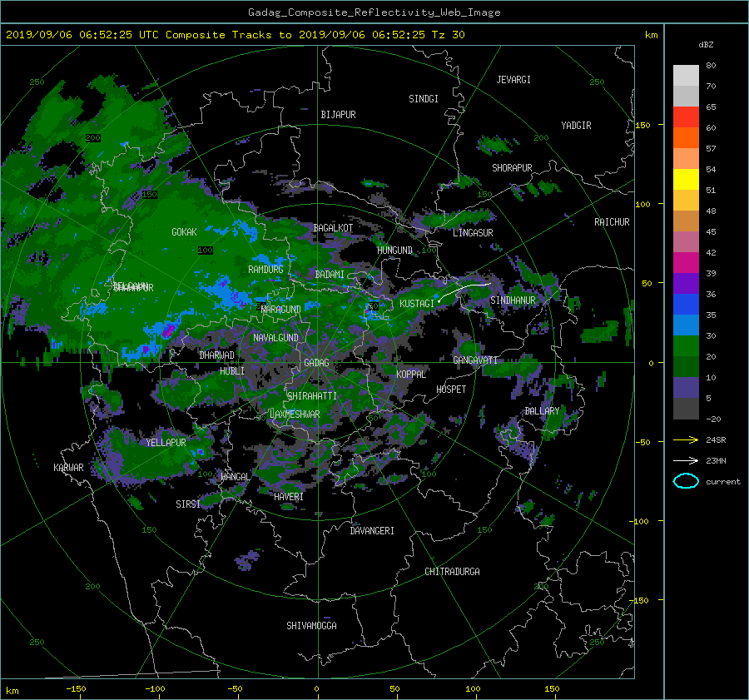Click the UTC Composite Tracks timestamp header
Image resolution: width=749 pixels, height=700 pixels.
click(x=235, y=35)
